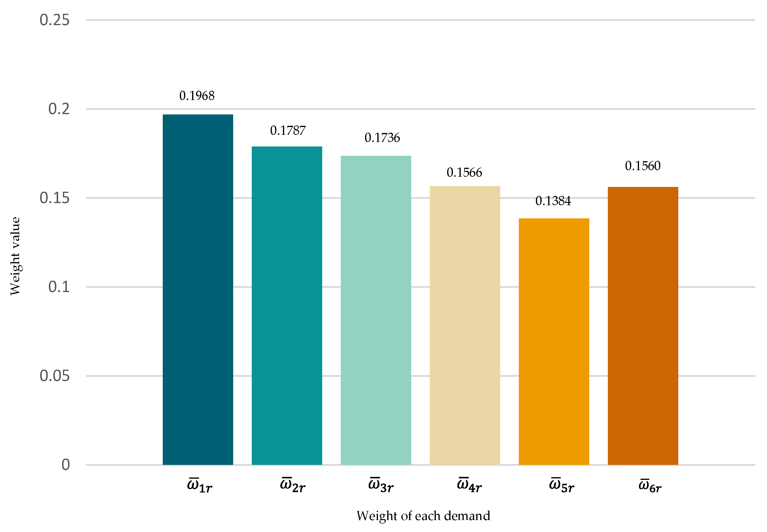
Task: Select the "Weight of each demand" axis title
Action: pos(423,516)
